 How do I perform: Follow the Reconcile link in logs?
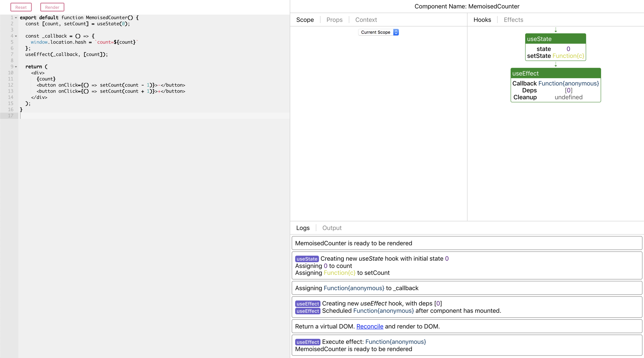[x=369, y=326]
